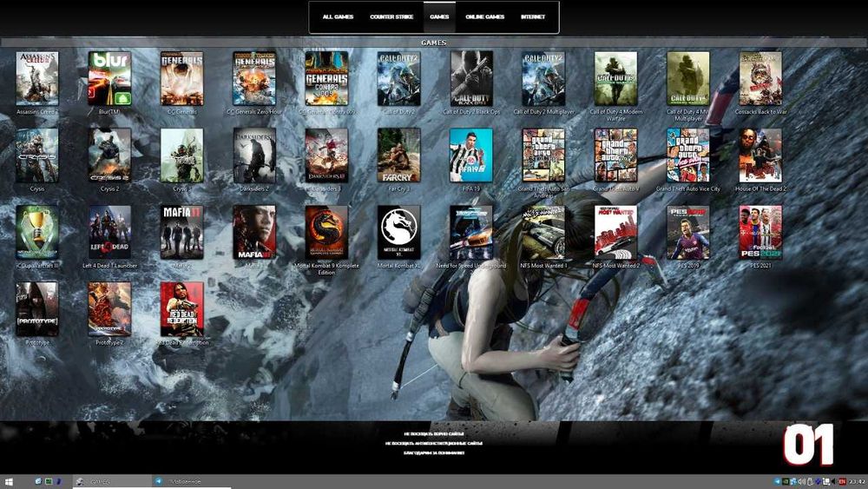
Task: Go to the ONLINE GAMES tab
Action: point(485,17)
